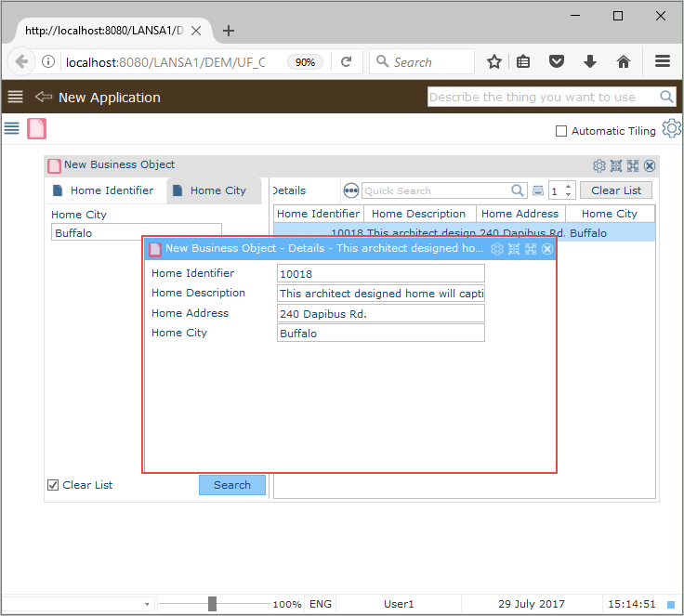Click the 90% zoom indicator in address bar
Screen dimensions: 684x616
(x=305, y=62)
